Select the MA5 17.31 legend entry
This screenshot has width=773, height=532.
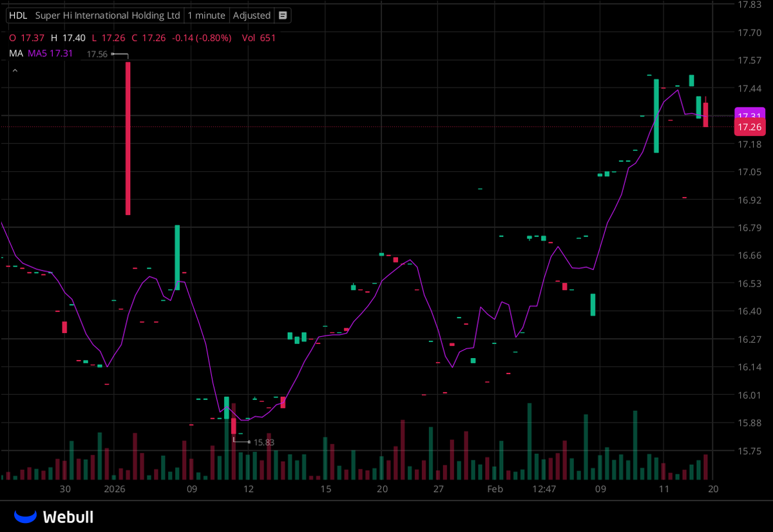[50, 53]
